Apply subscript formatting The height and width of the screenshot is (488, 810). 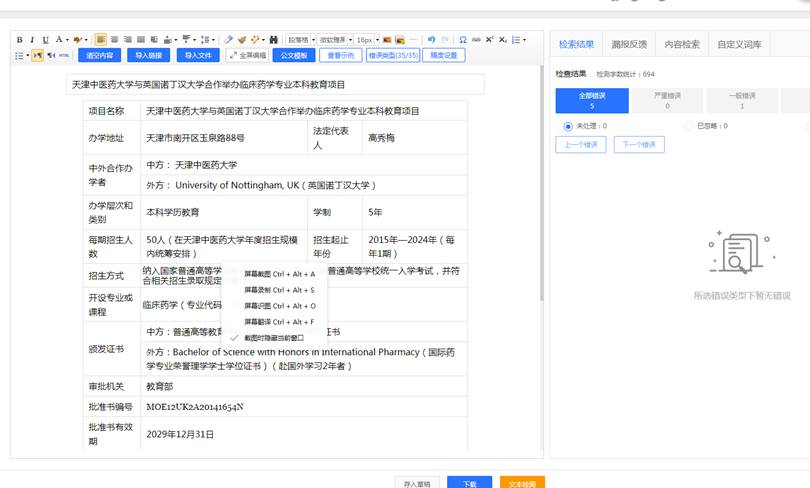tap(503, 40)
